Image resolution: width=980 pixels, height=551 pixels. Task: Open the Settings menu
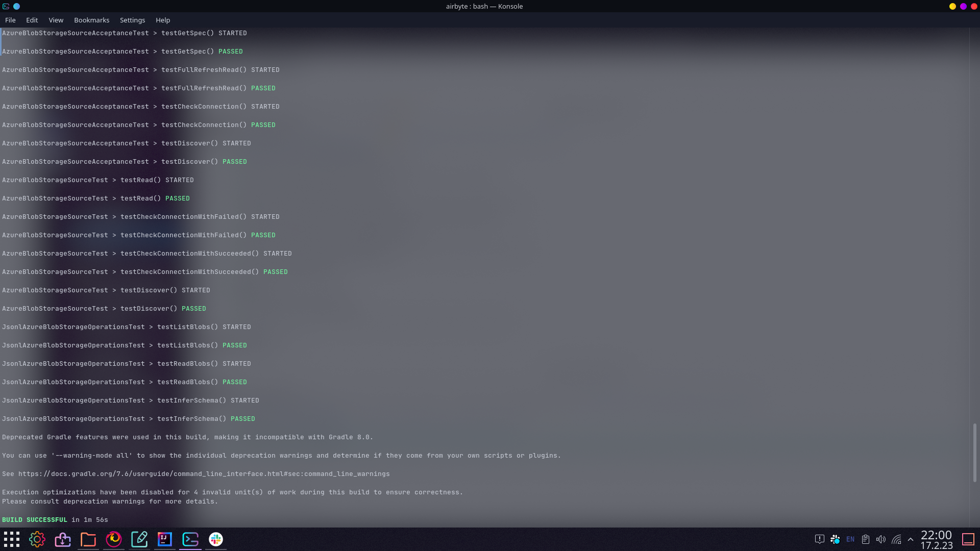click(x=132, y=20)
